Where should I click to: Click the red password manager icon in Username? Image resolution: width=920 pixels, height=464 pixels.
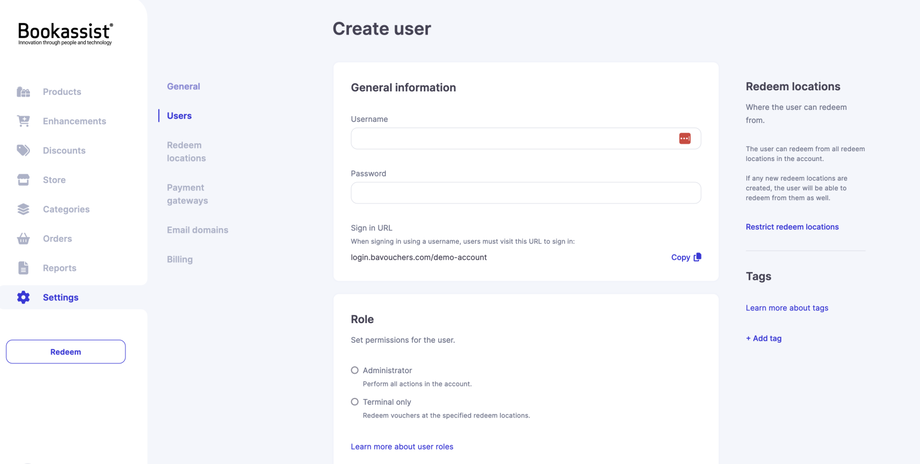pos(685,139)
